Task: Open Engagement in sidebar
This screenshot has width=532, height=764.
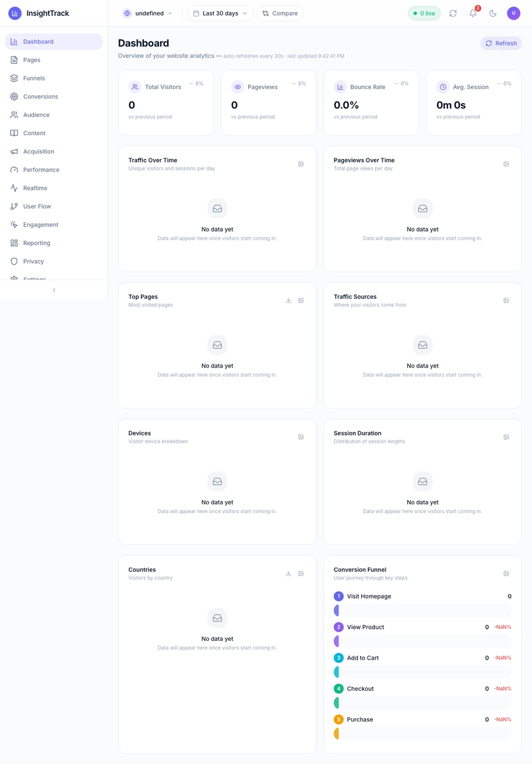Action: (54, 225)
